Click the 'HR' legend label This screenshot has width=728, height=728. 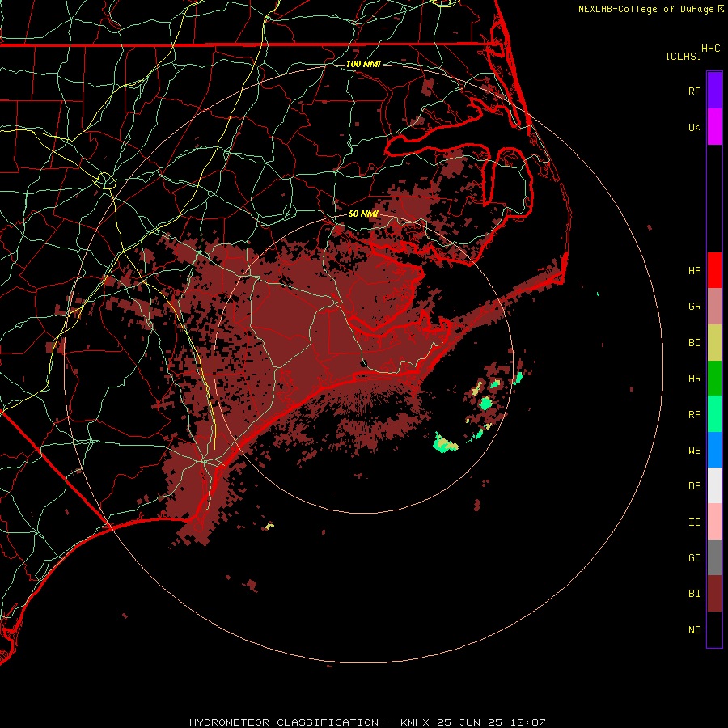click(694, 379)
